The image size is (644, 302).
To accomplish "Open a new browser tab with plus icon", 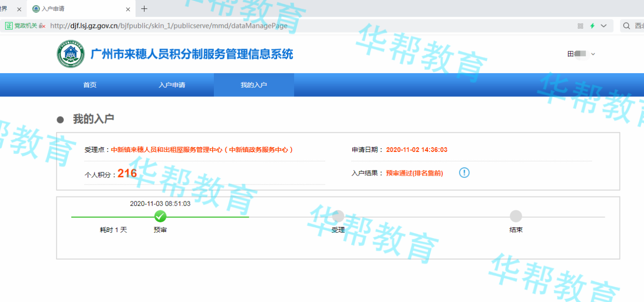I will pyautogui.click(x=144, y=8).
